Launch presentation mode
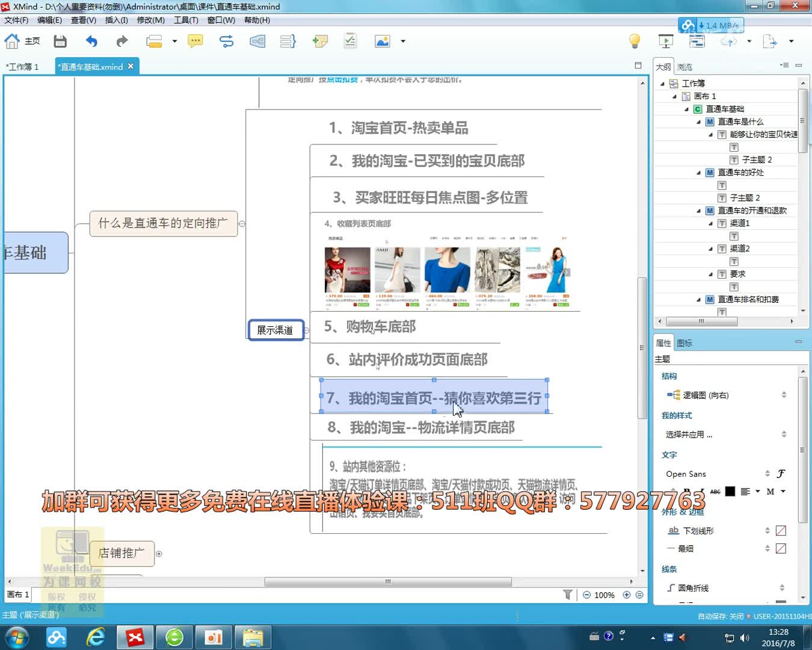Screen dimensions: 812x650 (x=666, y=41)
